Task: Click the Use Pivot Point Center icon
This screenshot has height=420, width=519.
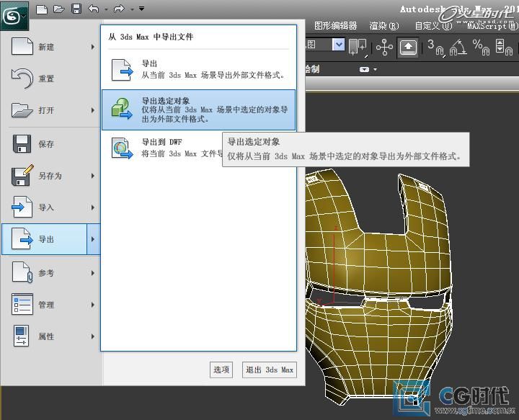Action: pyautogui.click(x=358, y=48)
